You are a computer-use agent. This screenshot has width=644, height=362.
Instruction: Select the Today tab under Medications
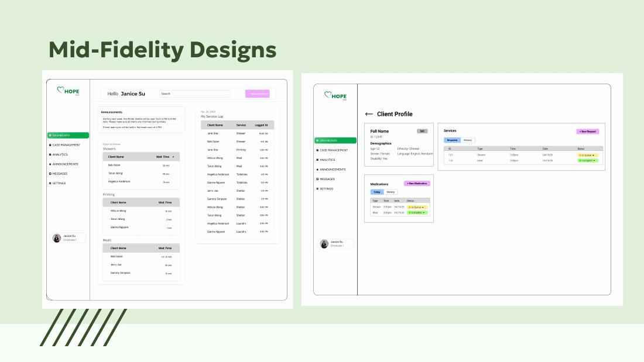(377, 192)
